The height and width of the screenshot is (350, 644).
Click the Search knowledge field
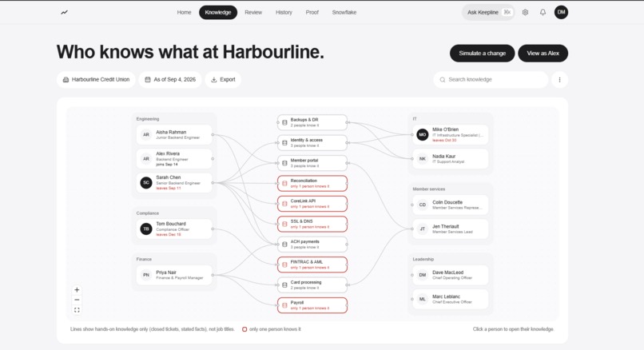(x=491, y=80)
